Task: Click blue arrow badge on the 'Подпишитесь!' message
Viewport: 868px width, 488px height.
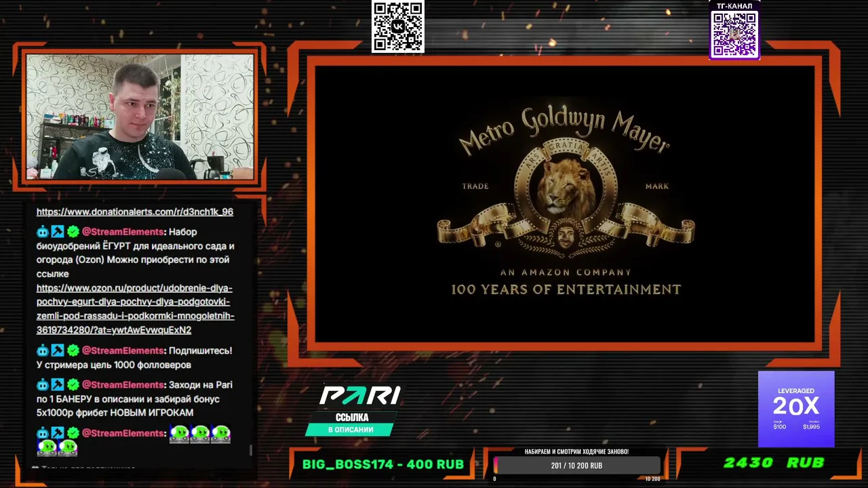Action: (x=58, y=350)
